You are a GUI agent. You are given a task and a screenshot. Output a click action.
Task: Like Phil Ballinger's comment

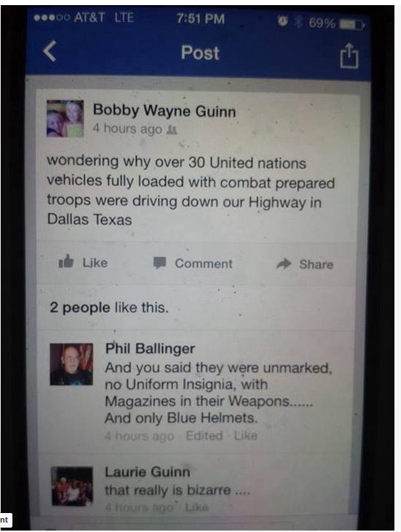tap(246, 435)
